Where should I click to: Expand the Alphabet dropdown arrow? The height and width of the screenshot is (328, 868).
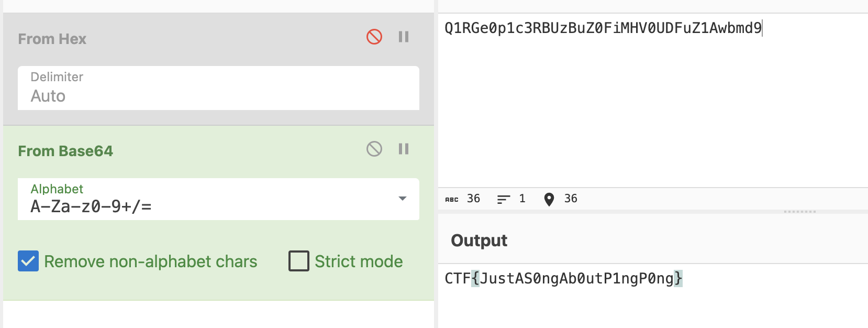point(403,199)
